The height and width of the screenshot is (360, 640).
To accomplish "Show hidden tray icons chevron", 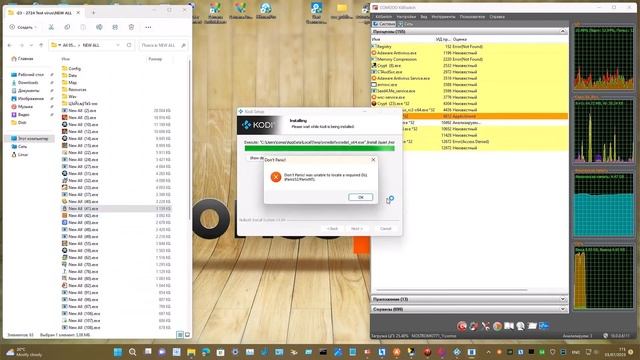I will [489, 352].
